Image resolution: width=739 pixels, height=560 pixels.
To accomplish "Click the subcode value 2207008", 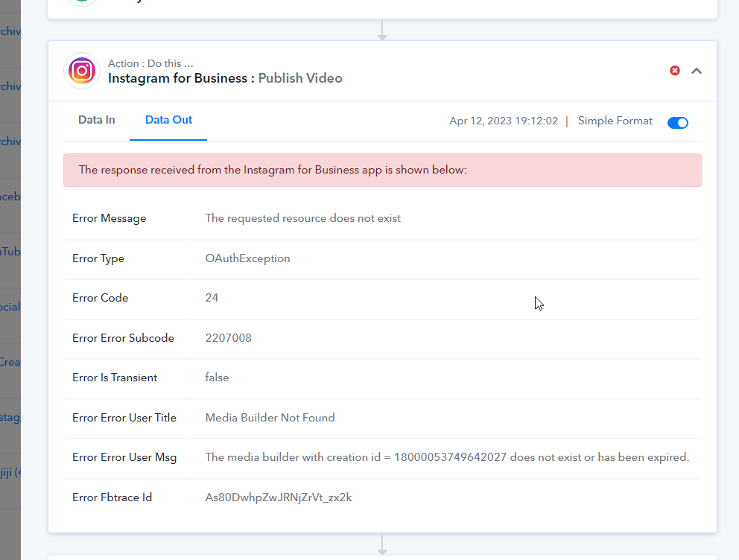I will click(x=228, y=338).
